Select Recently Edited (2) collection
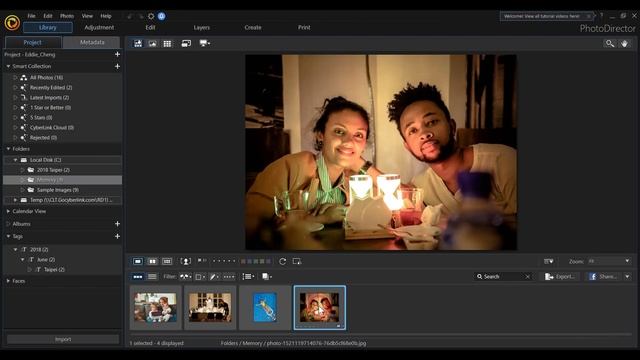 (51, 87)
